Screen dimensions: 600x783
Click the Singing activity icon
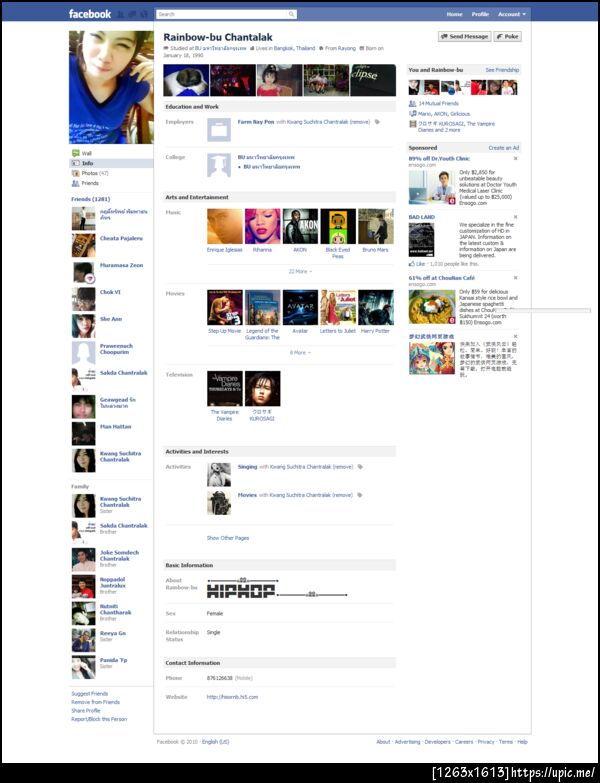pos(219,474)
